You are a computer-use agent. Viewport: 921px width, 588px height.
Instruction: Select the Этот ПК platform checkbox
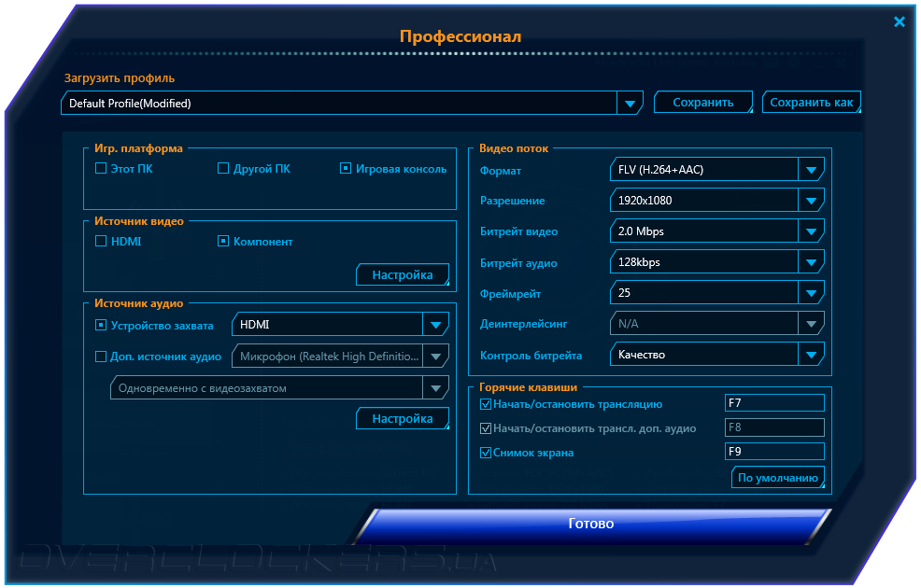coord(101,168)
